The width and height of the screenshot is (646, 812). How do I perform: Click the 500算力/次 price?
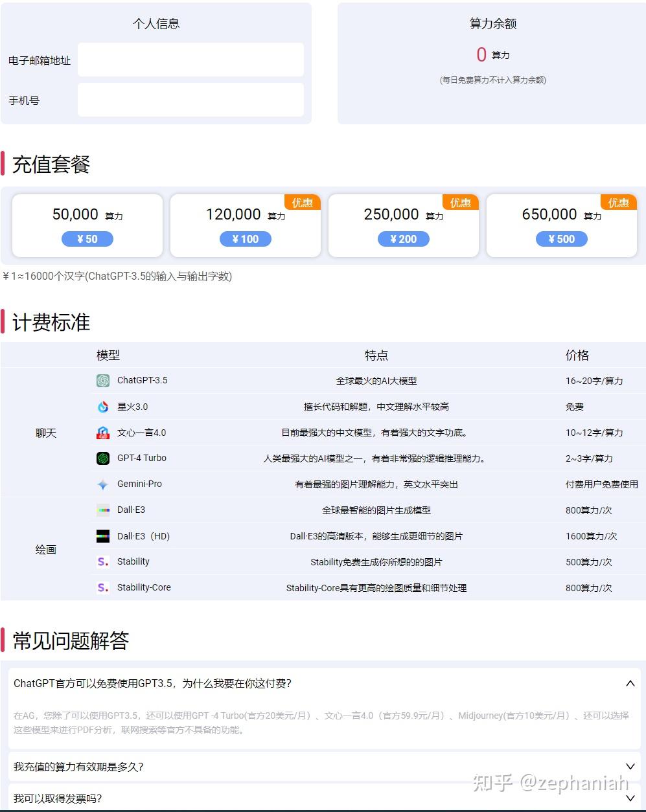pos(589,562)
